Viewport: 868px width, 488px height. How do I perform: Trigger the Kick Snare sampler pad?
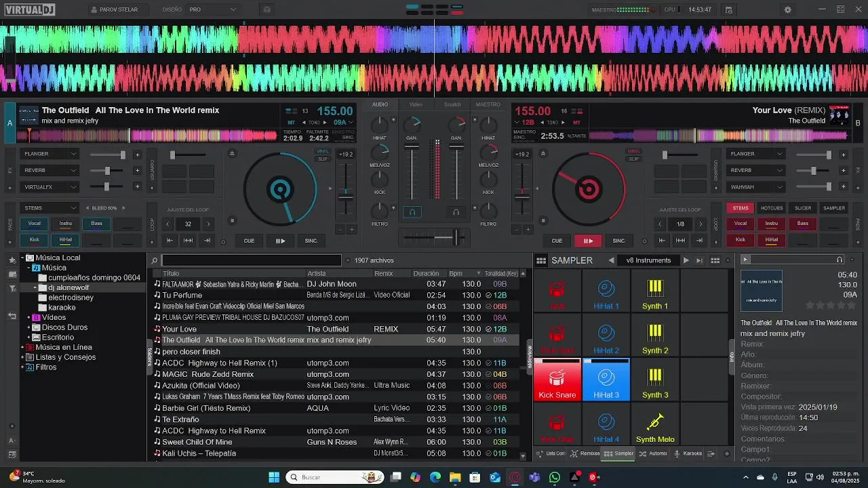tap(557, 380)
